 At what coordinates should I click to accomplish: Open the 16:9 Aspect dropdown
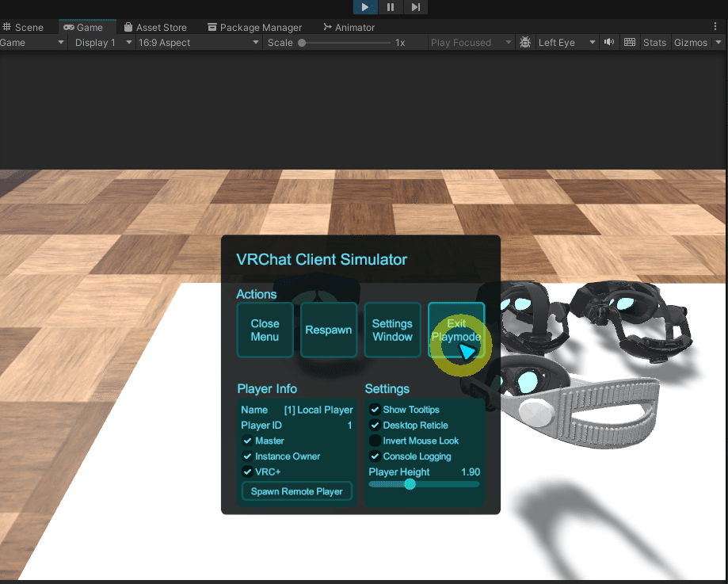click(199, 43)
